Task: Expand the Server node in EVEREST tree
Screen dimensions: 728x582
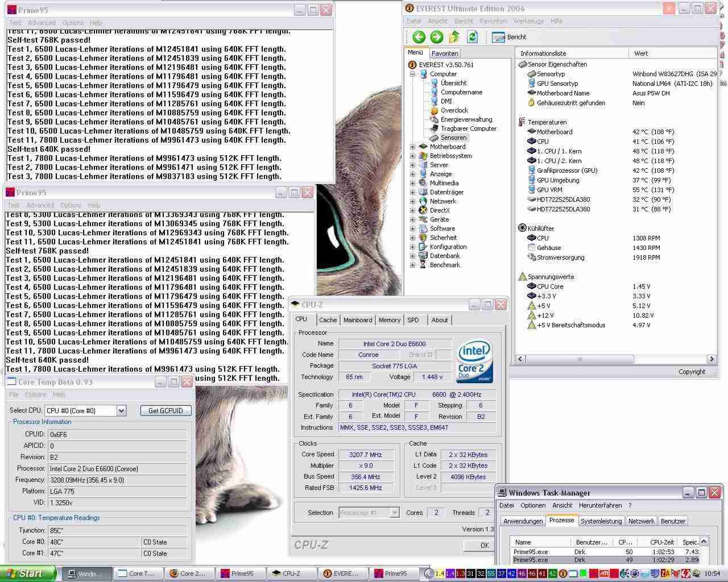Action: coord(412,165)
